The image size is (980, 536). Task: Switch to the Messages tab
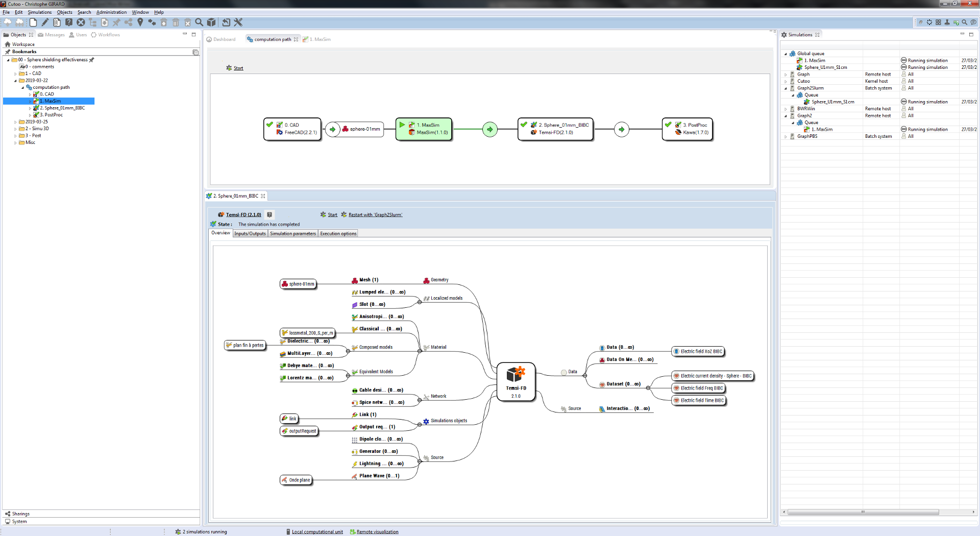pyautogui.click(x=51, y=35)
